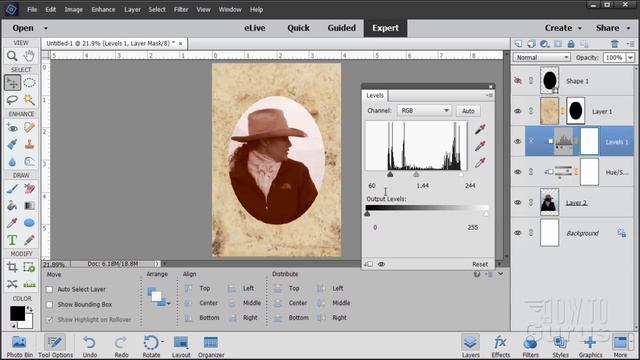Select the Red Eye Removal tool
Viewport: 640px width, 360px height.
[12, 128]
